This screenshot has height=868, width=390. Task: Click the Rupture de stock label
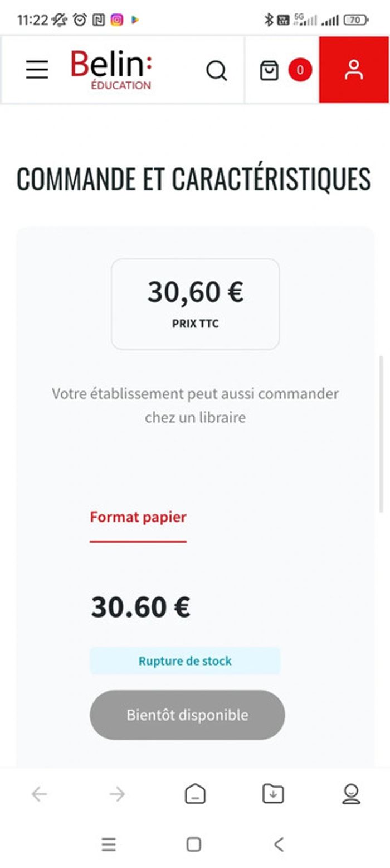[185, 660]
